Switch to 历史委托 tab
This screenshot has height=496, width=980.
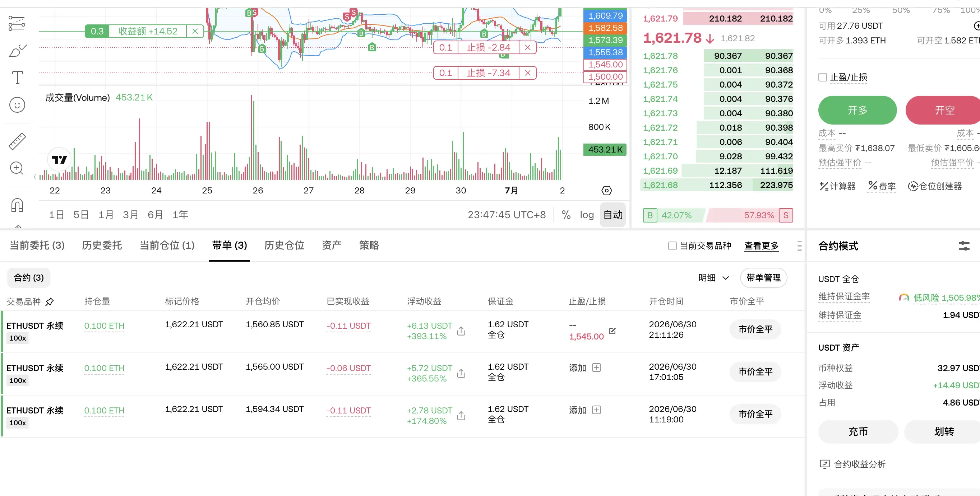click(102, 245)
